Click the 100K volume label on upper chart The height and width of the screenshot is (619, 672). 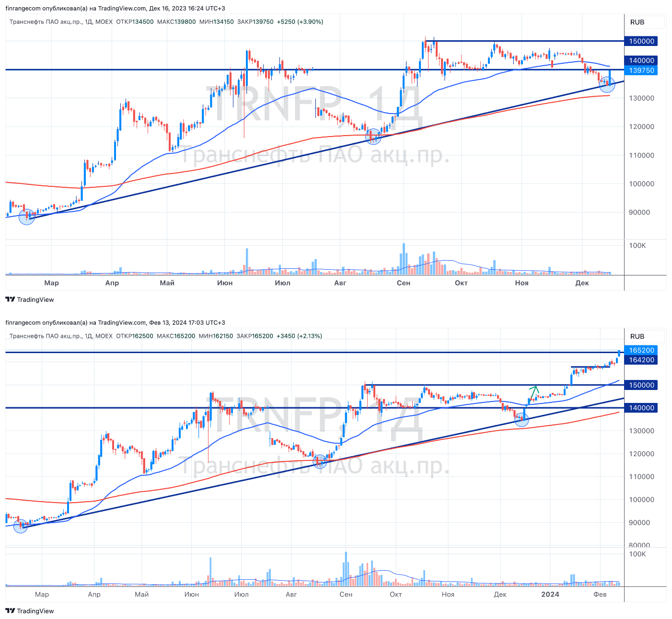click(637, 245)
